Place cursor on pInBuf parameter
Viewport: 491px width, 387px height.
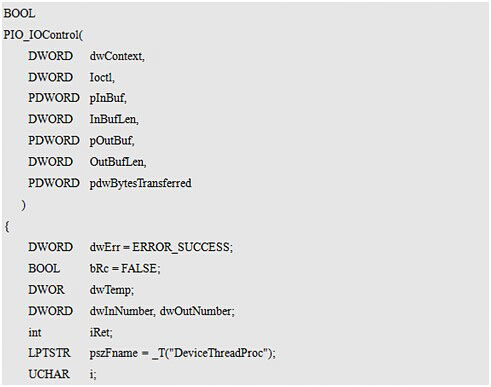107,98
